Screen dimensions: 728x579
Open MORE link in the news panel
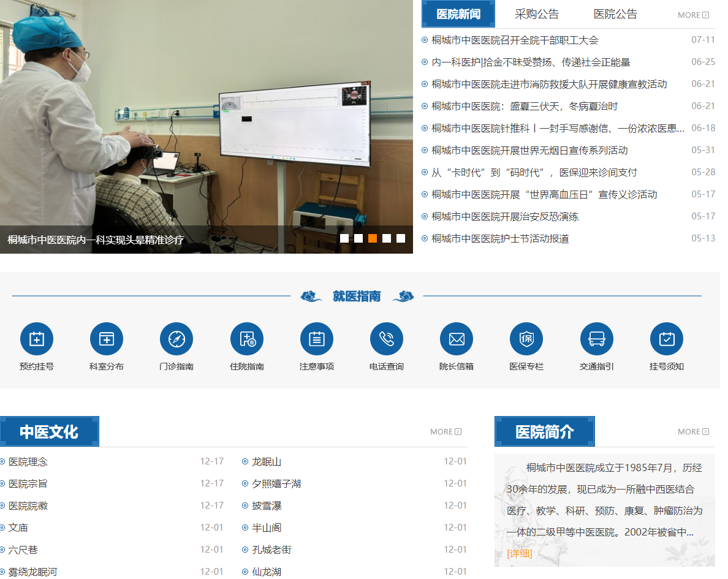click(x=693, y=15)
